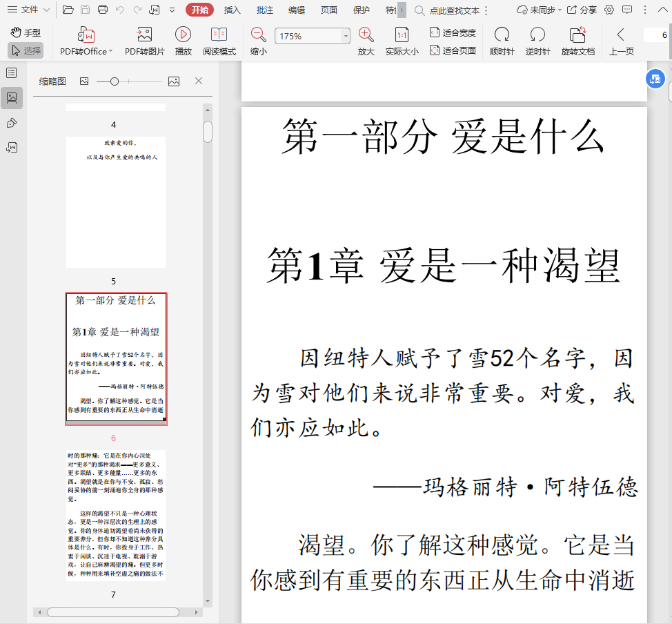Select the page 7 thumbnail
The image size is (672, 624).
tap(116, 516)
